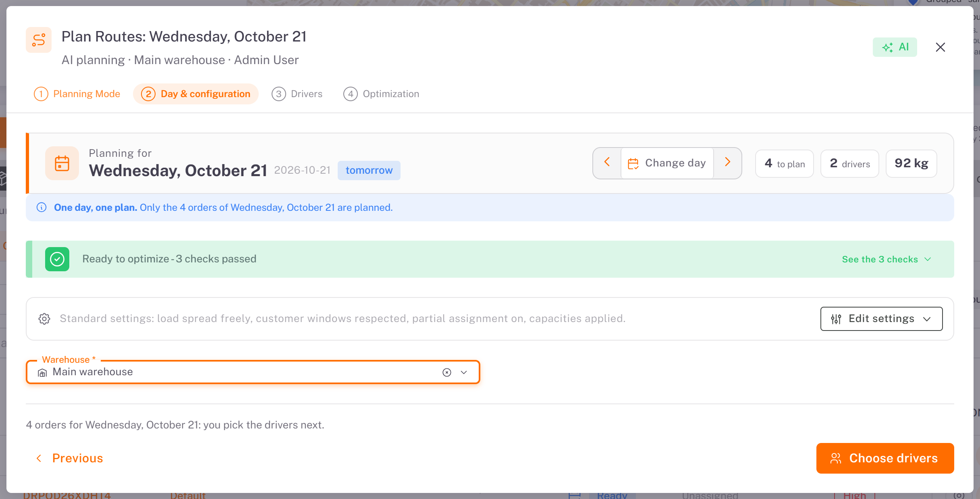The width and height of the screenshot is (980, 499).
Task: Go to next day arrow
Action: [727, 162]
